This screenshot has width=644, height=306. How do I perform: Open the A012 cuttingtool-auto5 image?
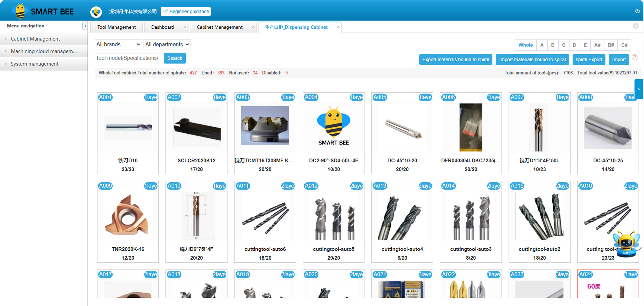[334, 216]
